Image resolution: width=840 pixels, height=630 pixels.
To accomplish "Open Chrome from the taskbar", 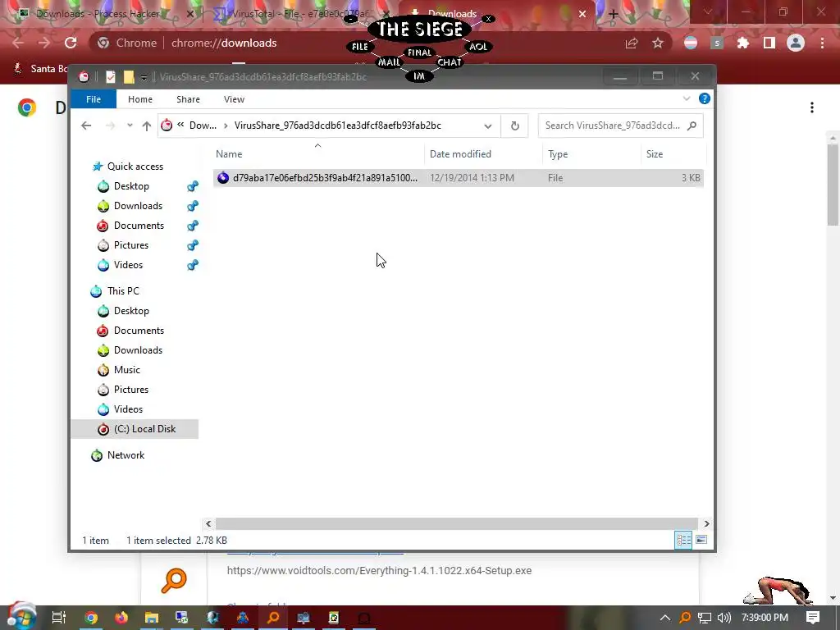I will click(x=91, y=618).
